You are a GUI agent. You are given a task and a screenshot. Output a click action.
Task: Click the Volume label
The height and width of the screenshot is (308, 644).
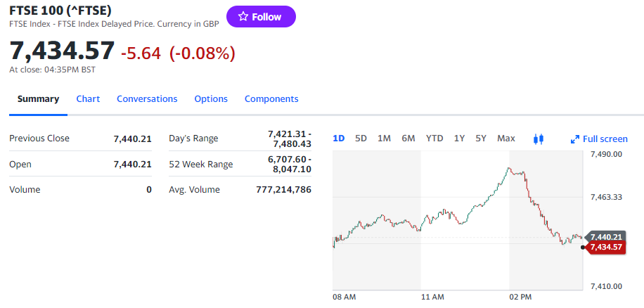[x=25, y=190]
